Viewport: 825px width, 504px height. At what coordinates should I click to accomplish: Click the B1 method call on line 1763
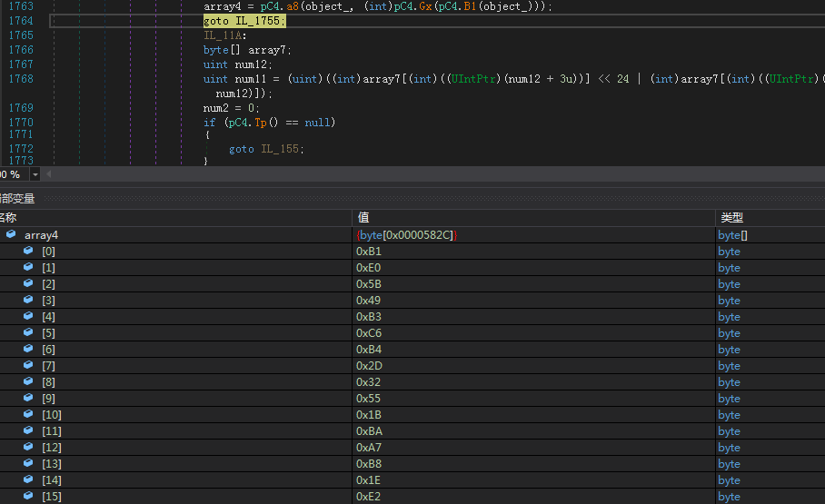pos(470,6)
